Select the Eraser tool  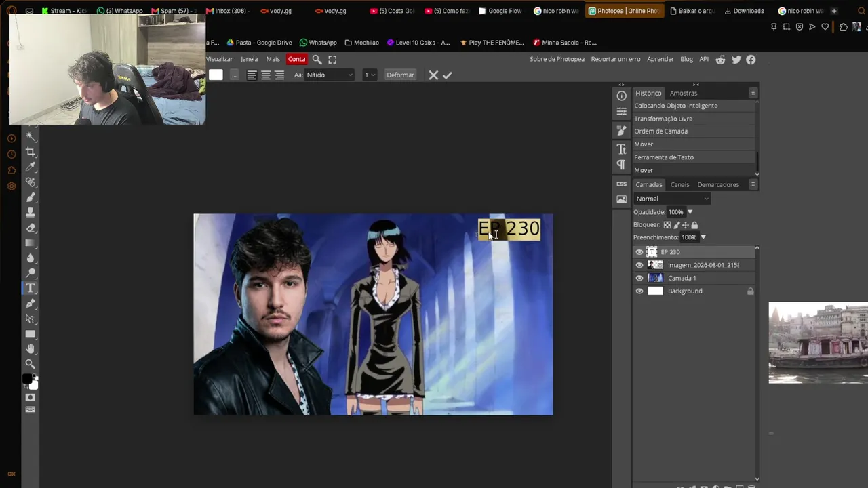(x=31, y=228)
